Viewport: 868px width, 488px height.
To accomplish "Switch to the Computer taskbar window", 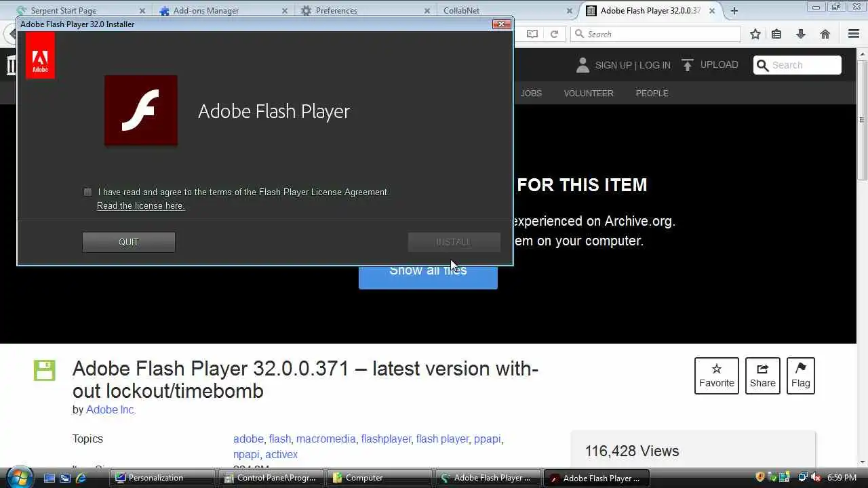I will 380,478.
